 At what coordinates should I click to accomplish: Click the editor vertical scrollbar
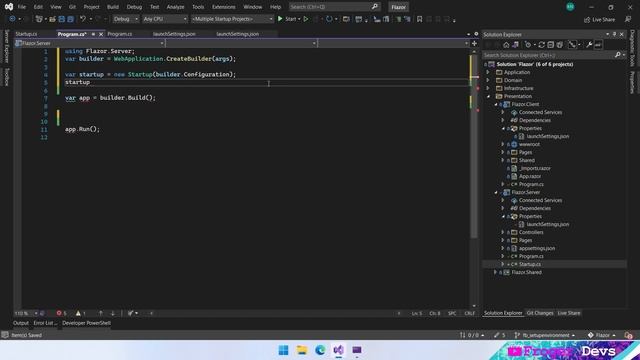tap(473, 178)
